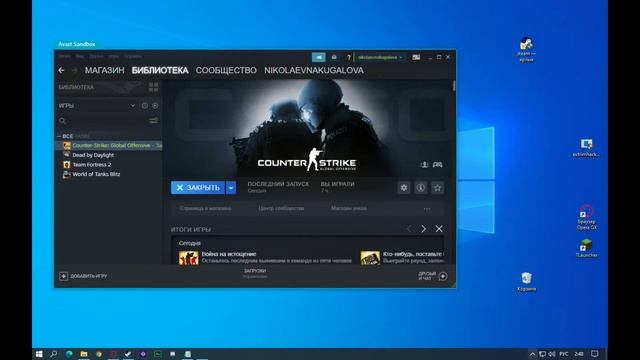Open the Справка menu
640x360 pixels.
[x=133, y=56]
